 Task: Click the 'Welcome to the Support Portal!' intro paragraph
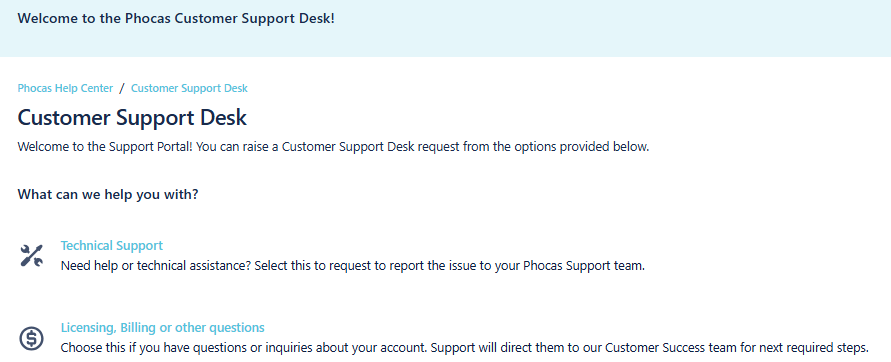pos(333,147)
